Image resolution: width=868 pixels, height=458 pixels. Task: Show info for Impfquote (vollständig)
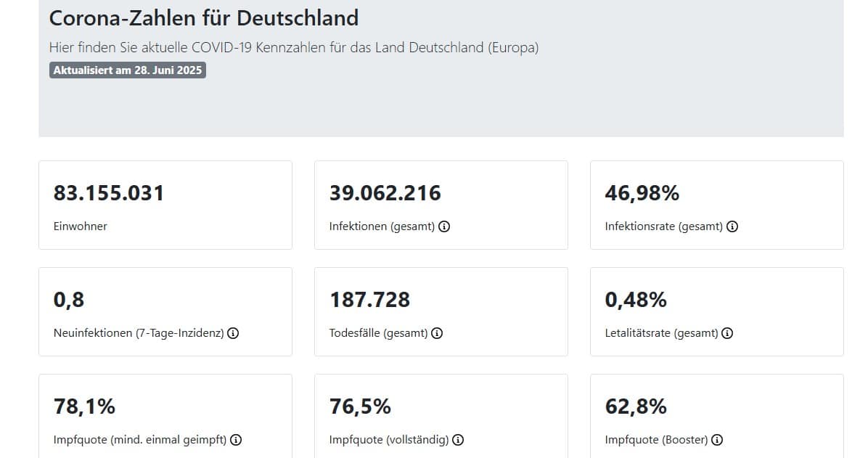click(x=458, y=440)
